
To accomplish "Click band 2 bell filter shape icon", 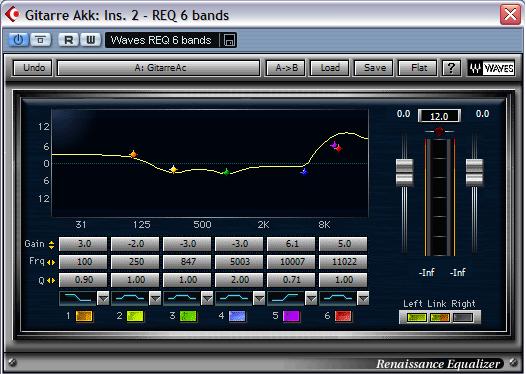I will point(130,298).
